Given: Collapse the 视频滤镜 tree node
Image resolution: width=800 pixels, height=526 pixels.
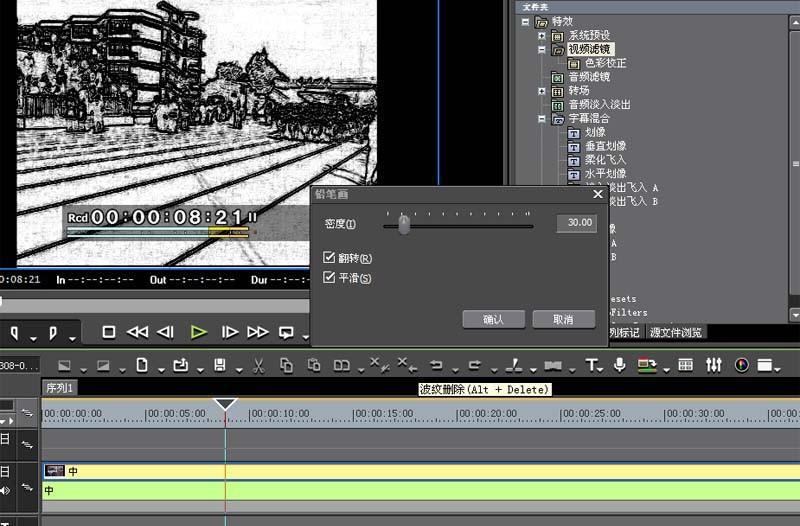Looking at the screenshot, I should (542, 49).
